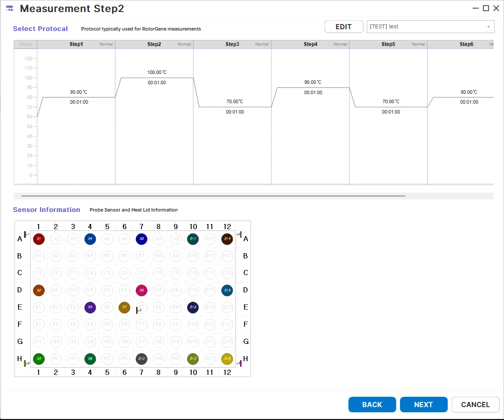Click the empty well A2
The image size is (504, 420).
tap(56, 239)
